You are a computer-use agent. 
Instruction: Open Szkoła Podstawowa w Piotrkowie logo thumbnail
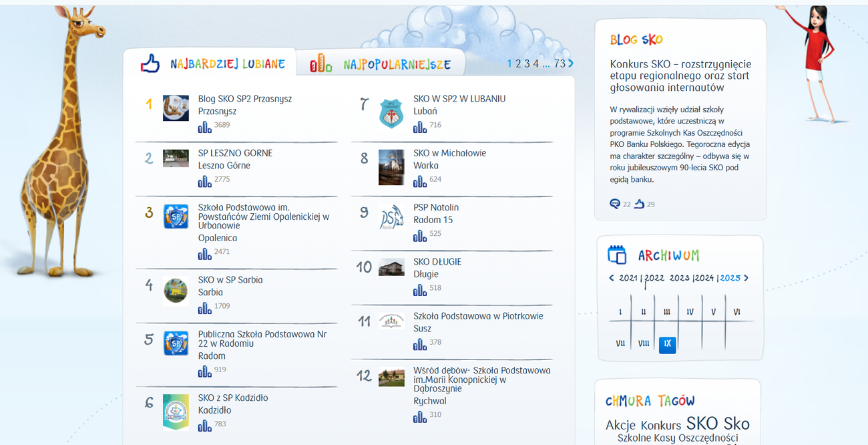coord(391,321)
